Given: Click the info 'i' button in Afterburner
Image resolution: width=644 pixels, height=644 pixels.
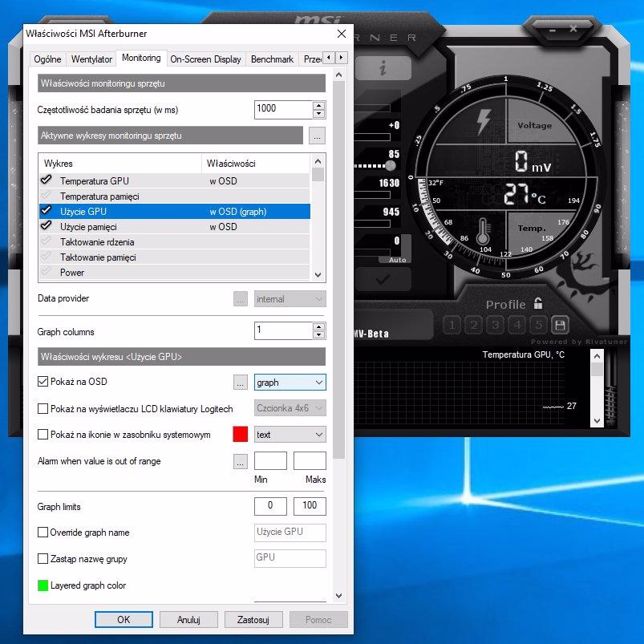Looking at the screenshot, I should point(383,69).
